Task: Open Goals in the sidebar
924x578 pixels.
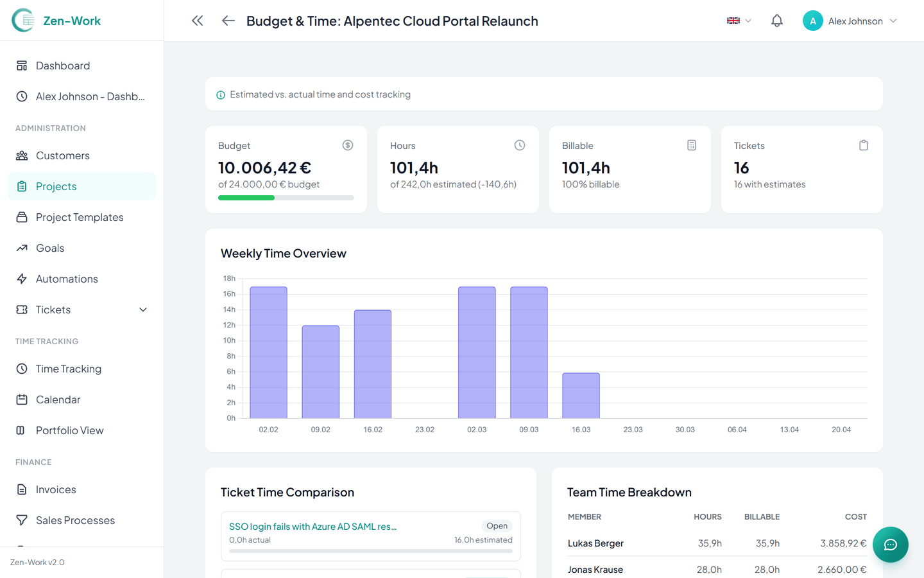Action: pyautogui.click(x=81, y=248)
